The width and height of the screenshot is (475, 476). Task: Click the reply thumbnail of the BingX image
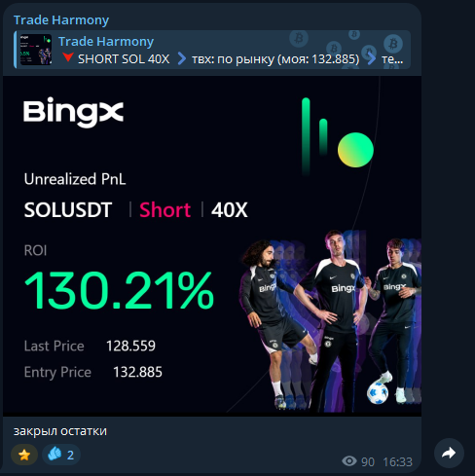(x=36, y=50)
